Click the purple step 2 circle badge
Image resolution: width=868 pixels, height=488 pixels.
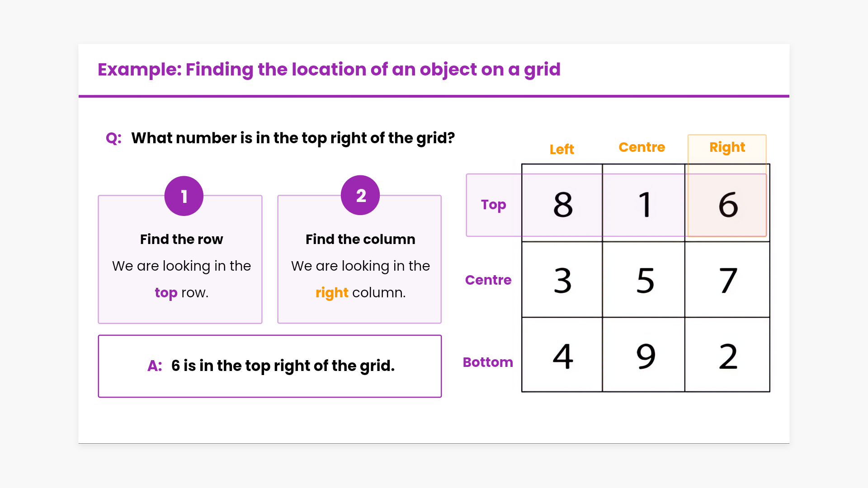[x=360, y=195]
